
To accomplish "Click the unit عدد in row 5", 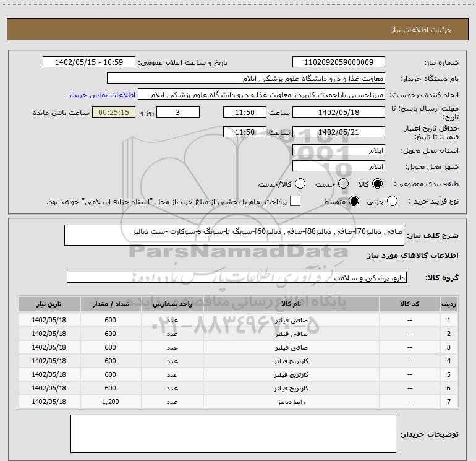I will [172, 375].
